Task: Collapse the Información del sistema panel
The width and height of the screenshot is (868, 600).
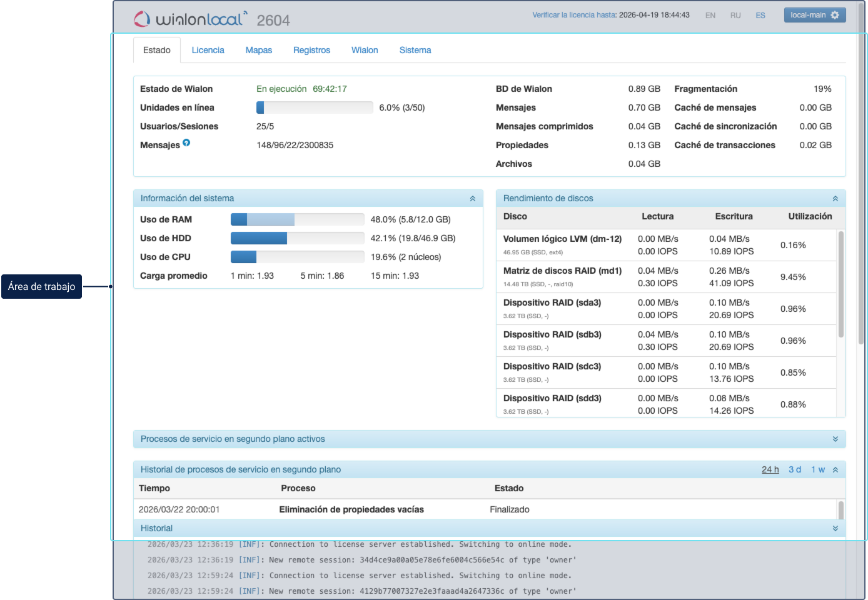Action: click(472, 199)
